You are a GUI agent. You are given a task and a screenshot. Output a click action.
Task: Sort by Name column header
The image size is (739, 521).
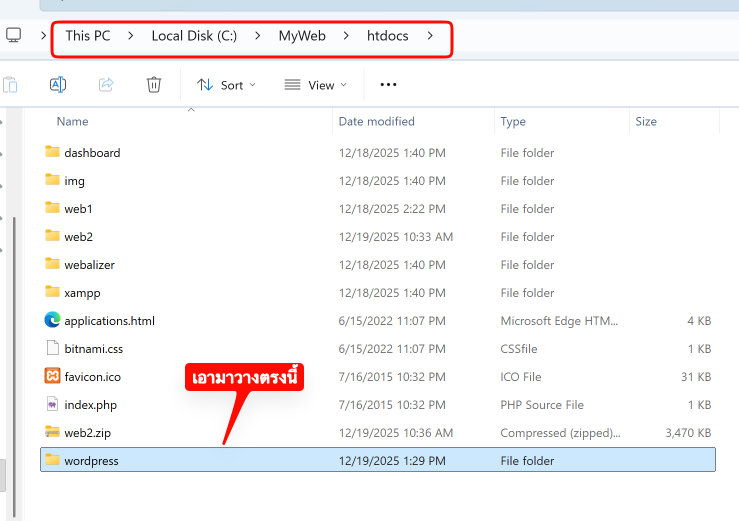click(72, 121)
